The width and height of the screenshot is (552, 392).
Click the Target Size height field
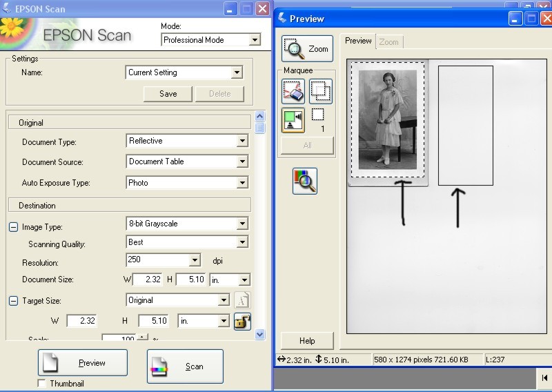pos(153,321)
